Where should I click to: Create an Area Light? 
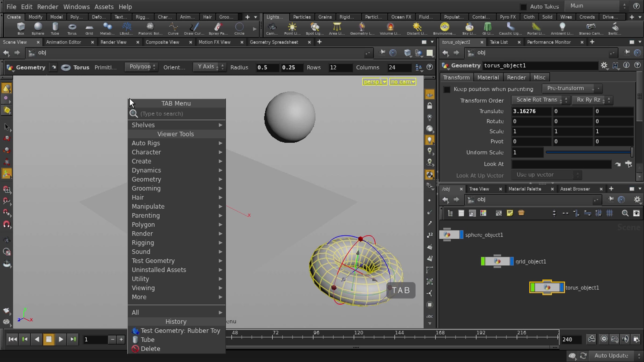337,29
